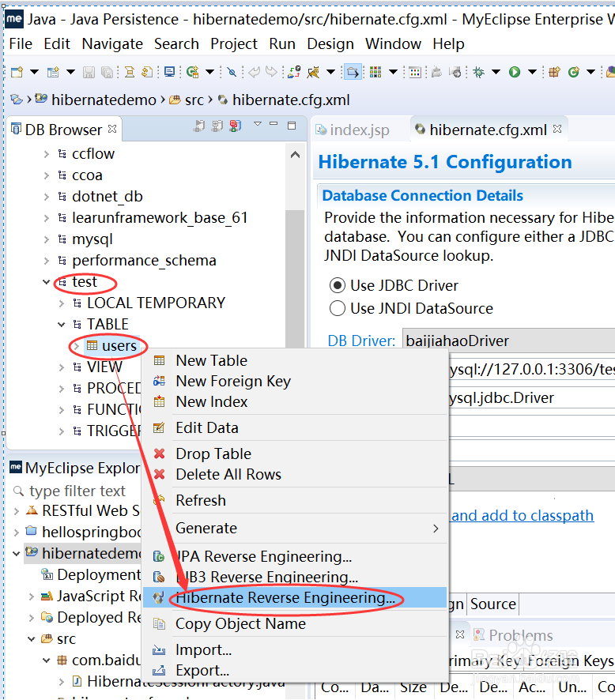Collapse the test database node
The width and height of the screenshot is (615, 700).
[47, 282]
